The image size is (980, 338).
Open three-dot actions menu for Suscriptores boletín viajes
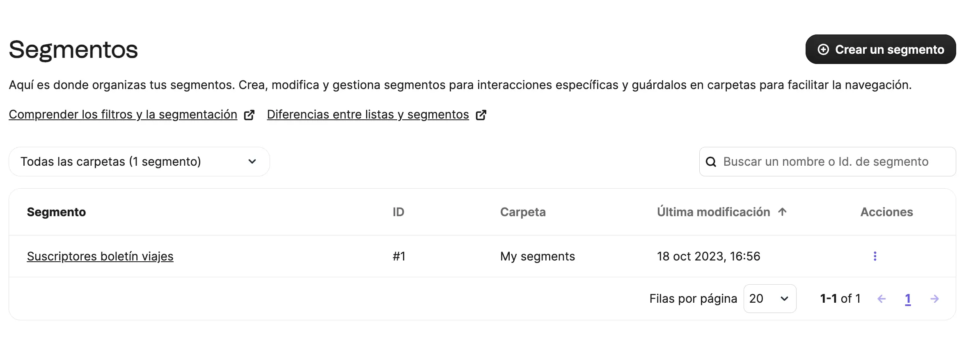tap(875, 256)
